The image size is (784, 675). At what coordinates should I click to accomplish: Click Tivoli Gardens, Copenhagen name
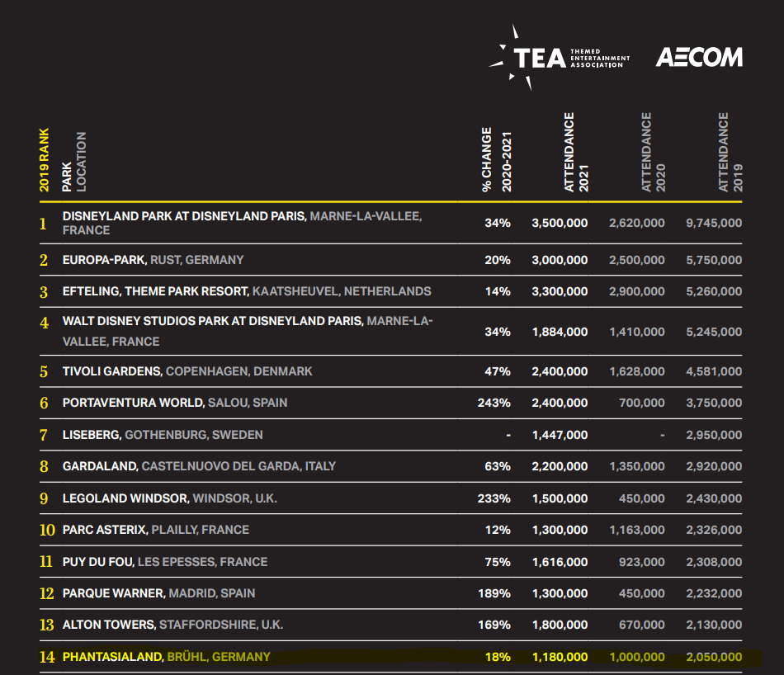coord(187,371)
